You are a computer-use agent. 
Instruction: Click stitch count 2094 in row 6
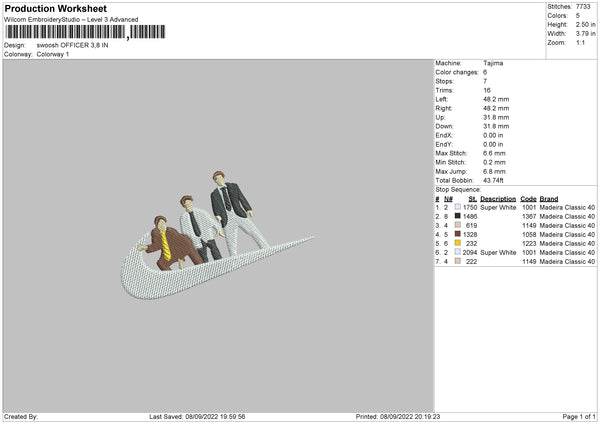[470, 253]
